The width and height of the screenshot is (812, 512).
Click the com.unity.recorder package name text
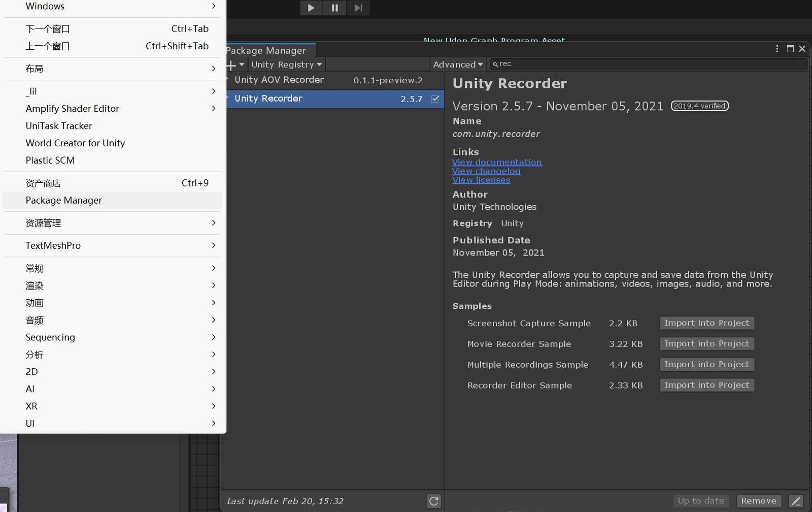(496, 134)
